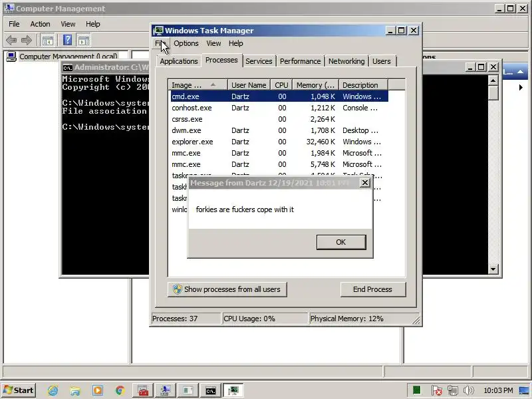This screenshot has height=399, width=532.
Task: Click the network tray icon
Action: [452, 390]
